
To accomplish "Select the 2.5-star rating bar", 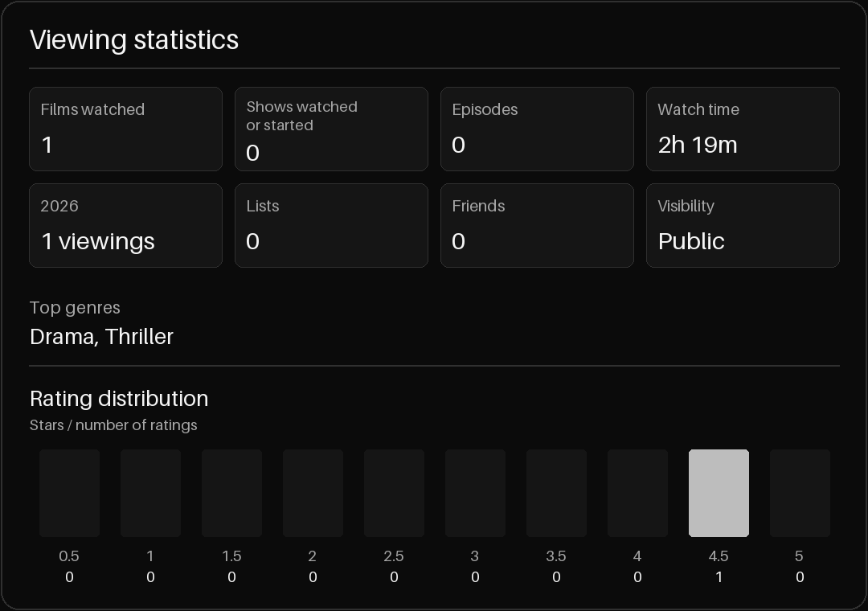I will pyautogui.click(x=394, y=493).
